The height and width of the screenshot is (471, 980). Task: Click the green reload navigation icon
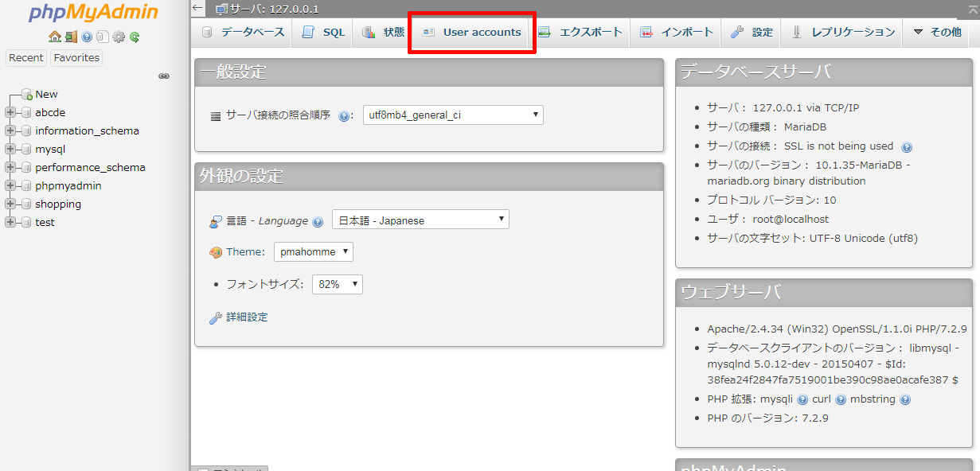pos(135,37)
